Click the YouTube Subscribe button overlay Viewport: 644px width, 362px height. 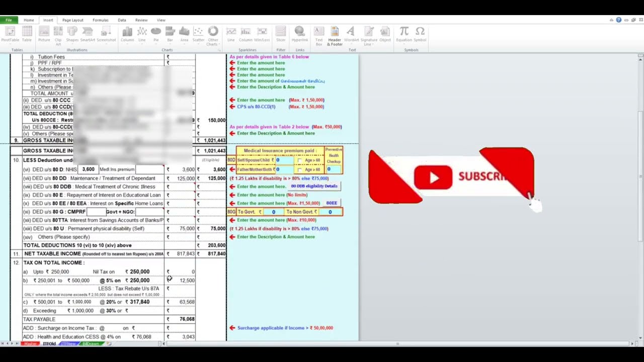(x=451, y=176)
